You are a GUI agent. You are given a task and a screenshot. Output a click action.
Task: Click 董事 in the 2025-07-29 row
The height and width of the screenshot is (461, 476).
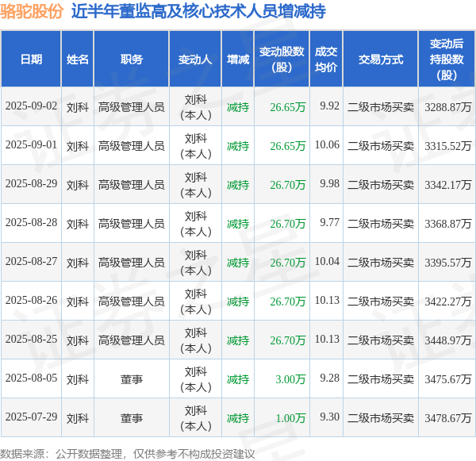click(x=132, y=418)
